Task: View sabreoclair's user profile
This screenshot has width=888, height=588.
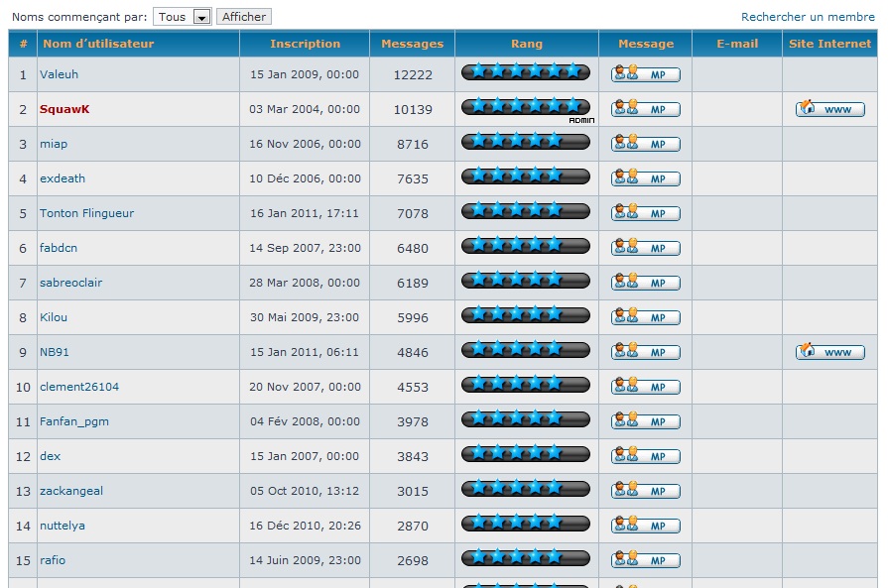Action: (70, 283)
